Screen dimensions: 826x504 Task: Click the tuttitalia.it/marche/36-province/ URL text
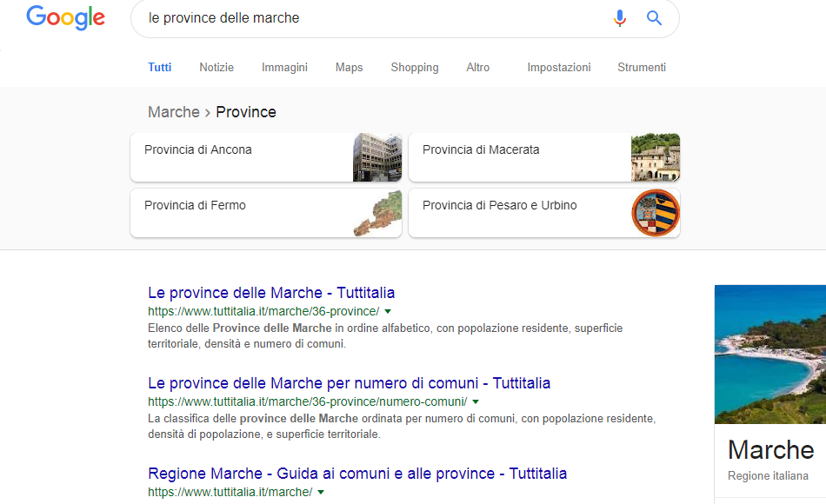click(x=263, y=311)
